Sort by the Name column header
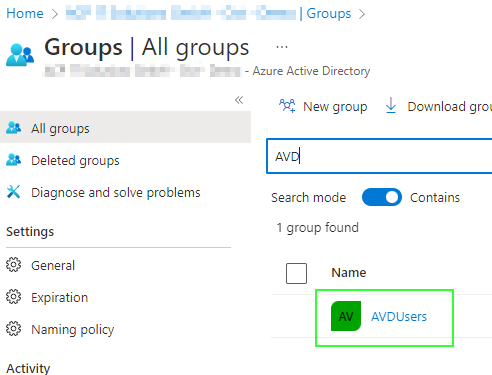Viewport: 492px width, 375px height. point(349,273)
